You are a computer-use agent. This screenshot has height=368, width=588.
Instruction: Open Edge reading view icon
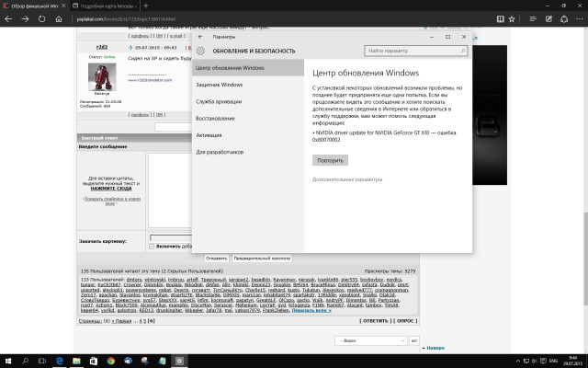pyautogui.click(x=500, y=18)
